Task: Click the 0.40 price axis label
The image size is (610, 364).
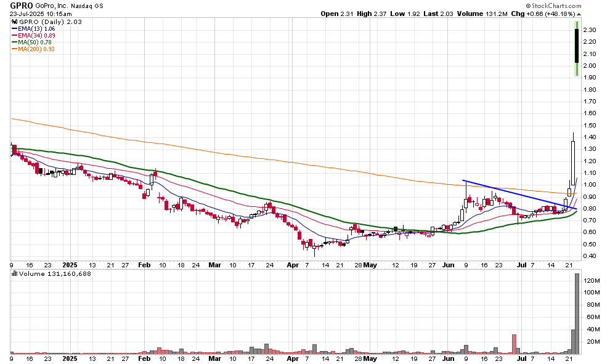Action: [590, 256]
